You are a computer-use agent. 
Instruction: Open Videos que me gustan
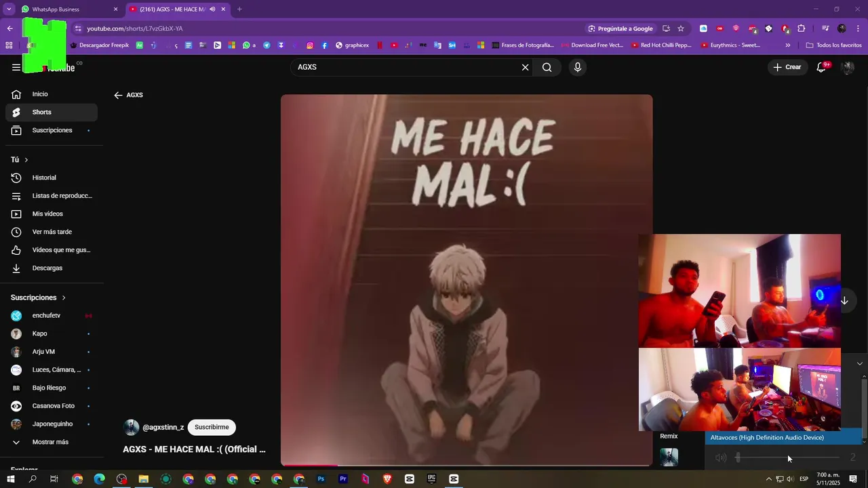click(52, 250)
